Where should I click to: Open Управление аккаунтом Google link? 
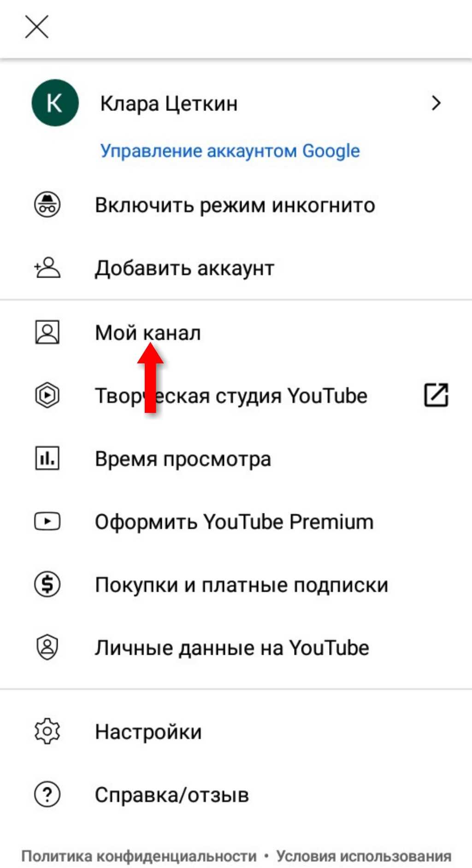coord(230,151)
